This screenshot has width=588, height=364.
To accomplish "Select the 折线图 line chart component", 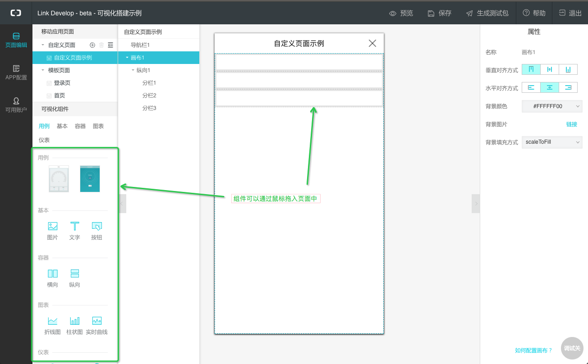I will click(53, 326).
